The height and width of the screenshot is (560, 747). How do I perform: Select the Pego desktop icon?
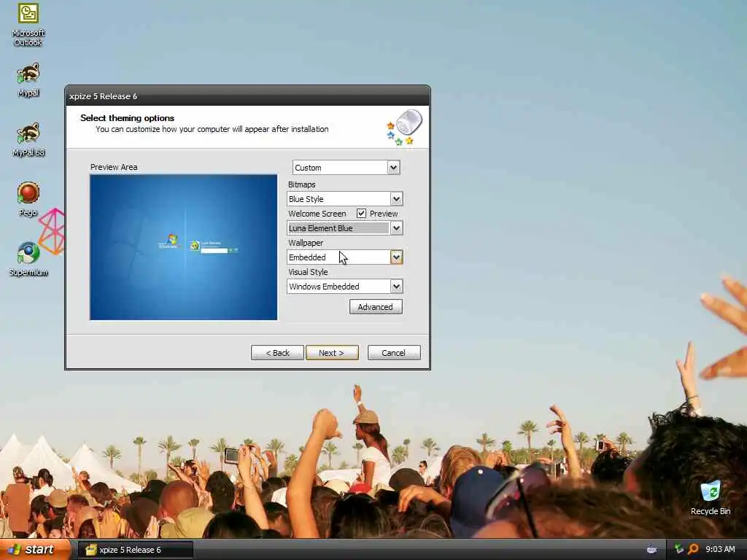[x=28, y=199]
